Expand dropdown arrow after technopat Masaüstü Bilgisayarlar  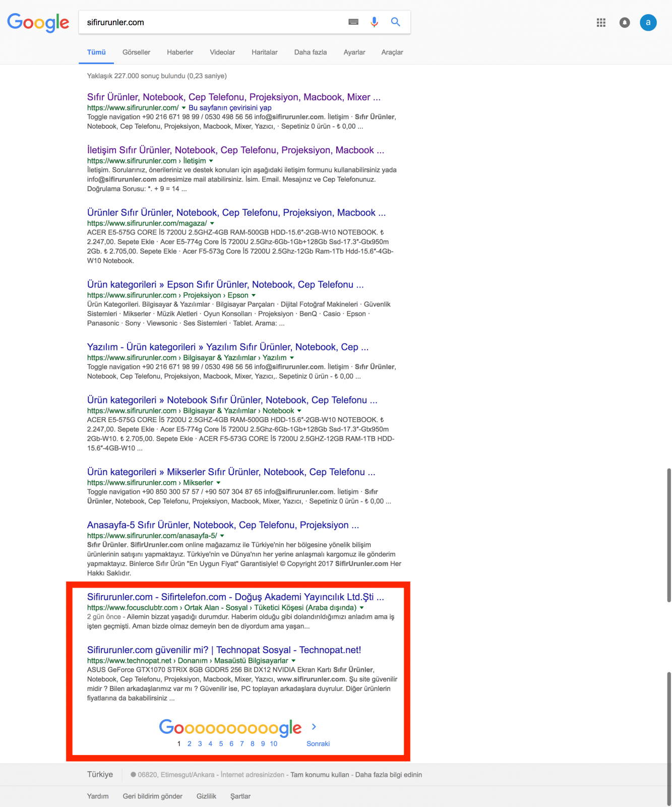[293, 661]
